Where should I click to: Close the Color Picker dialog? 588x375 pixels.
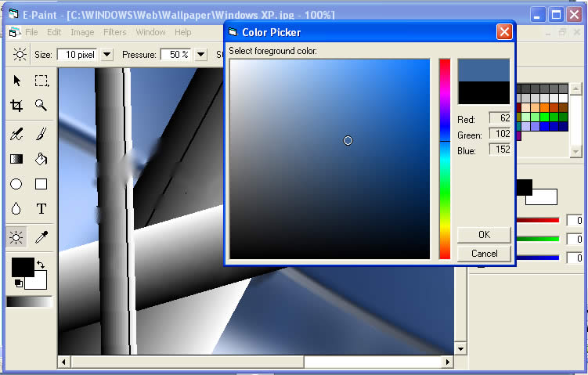(x=504, y=32)
